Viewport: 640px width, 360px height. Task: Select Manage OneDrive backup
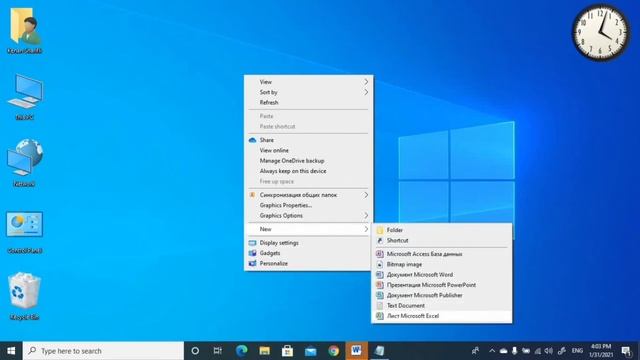coord(308,161)
